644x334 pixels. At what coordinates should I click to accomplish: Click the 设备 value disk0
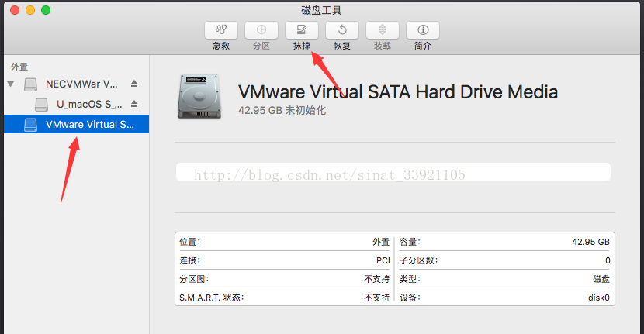tap(599, 298)
